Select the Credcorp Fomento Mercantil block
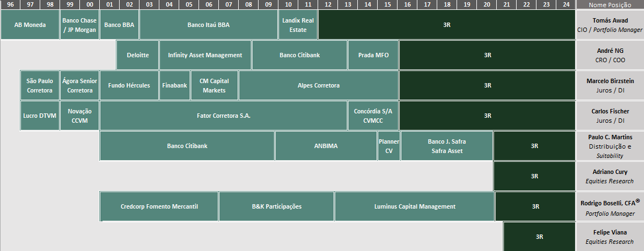644x251 pixels. (159, 207)
